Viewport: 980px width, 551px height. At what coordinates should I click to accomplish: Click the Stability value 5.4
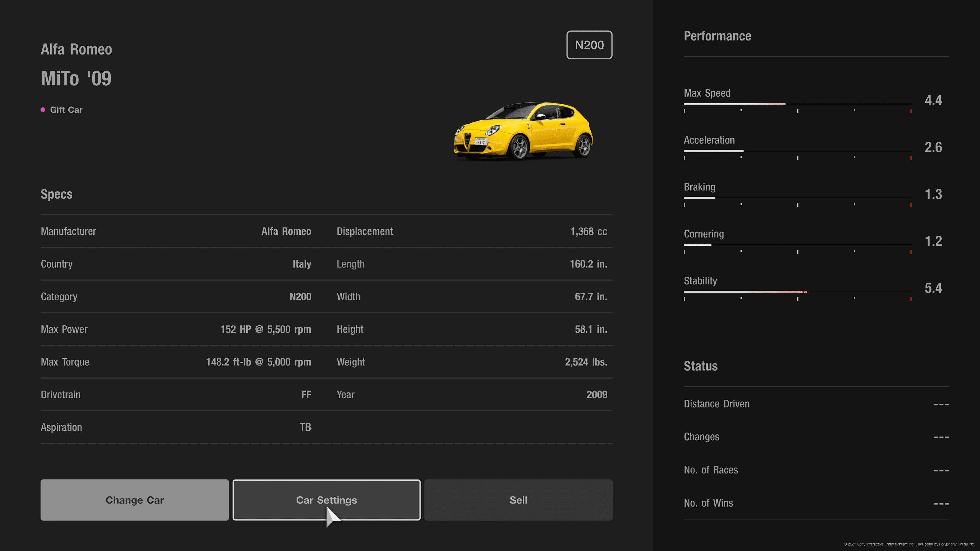(x=933, y=288)
